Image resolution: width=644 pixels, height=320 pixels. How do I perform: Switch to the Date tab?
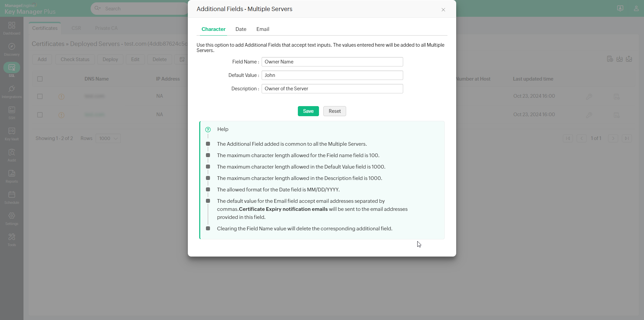241,29
